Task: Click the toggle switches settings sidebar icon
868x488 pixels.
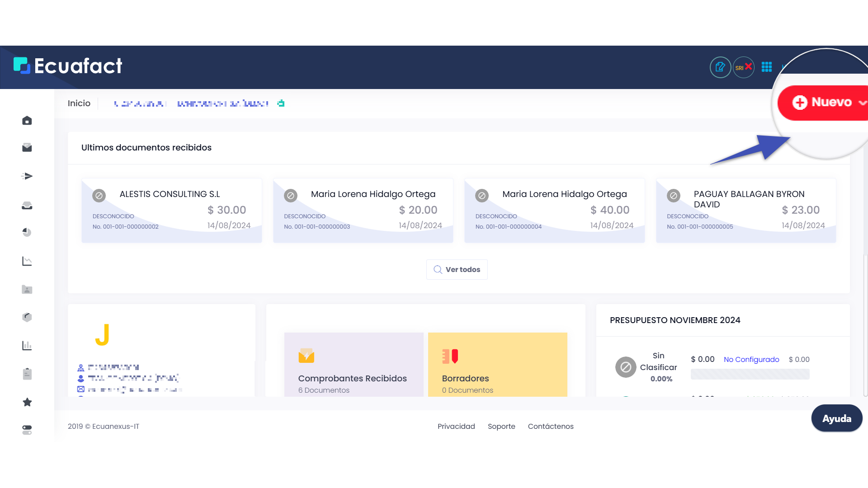Action: coord(27,430)
